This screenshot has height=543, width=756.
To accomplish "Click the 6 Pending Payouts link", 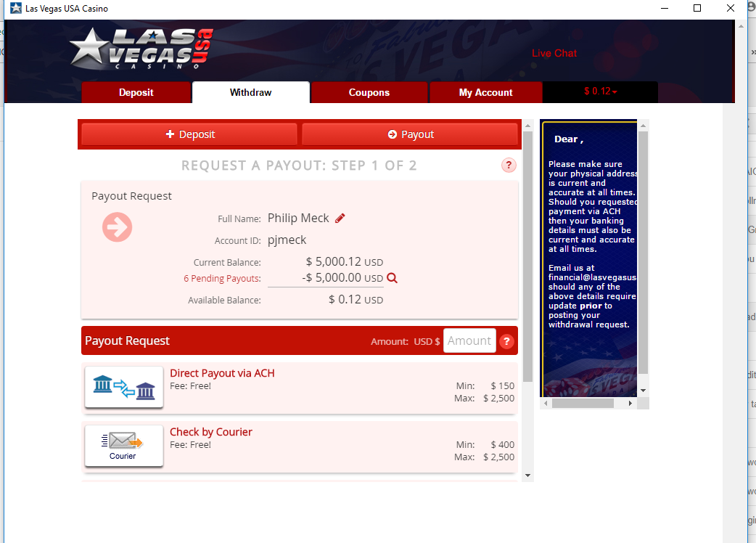I will click(x=222, y=278).
